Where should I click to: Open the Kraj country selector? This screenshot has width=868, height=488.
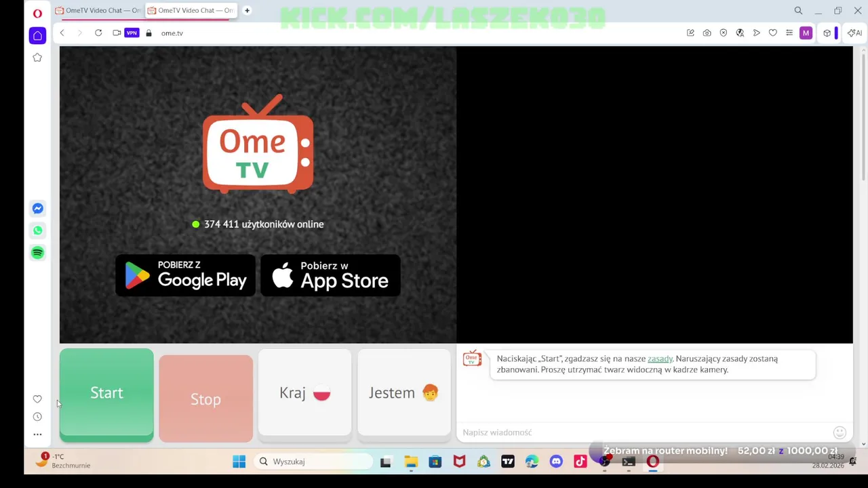(304, 393)
